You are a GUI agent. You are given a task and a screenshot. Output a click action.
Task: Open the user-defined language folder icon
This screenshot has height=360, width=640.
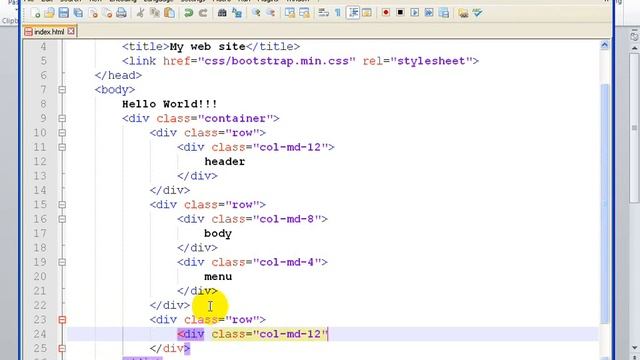367,13
